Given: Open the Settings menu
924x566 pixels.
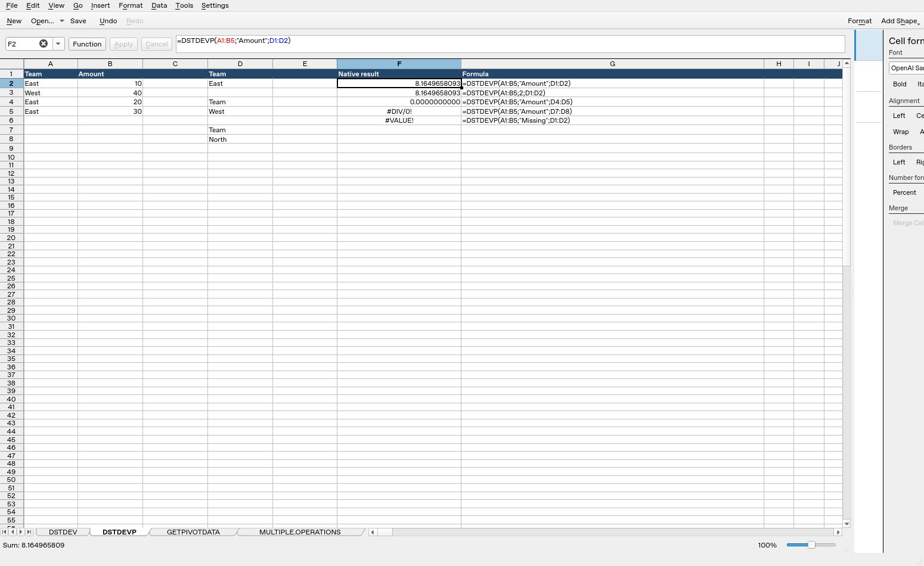Looking at the screenshot, I should pos(215,5).
